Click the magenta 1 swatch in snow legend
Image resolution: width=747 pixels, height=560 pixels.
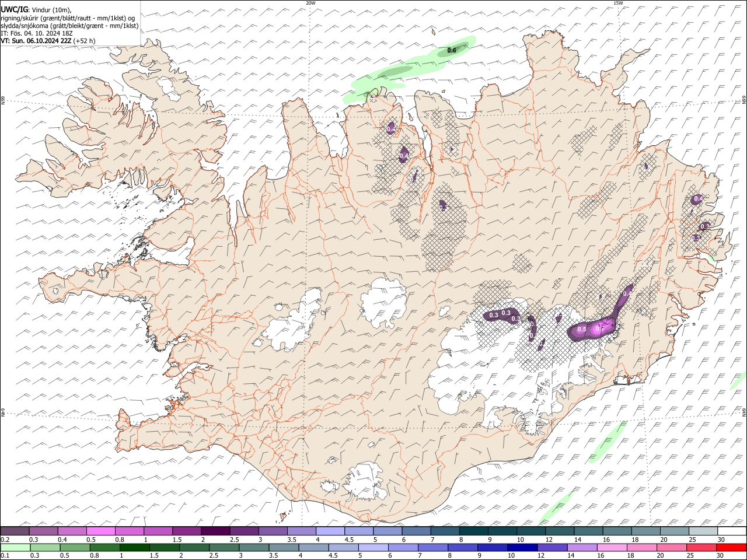pos(158,531)
